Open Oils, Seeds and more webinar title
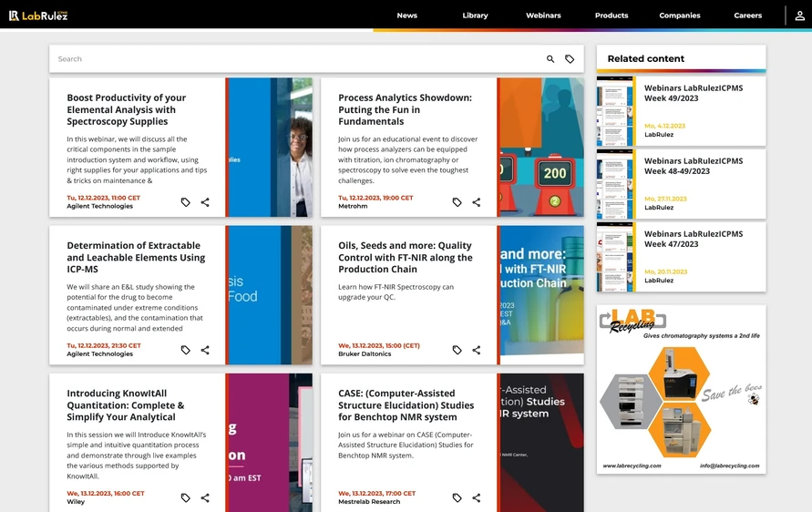The image size is (812, 512). [405, 257]
